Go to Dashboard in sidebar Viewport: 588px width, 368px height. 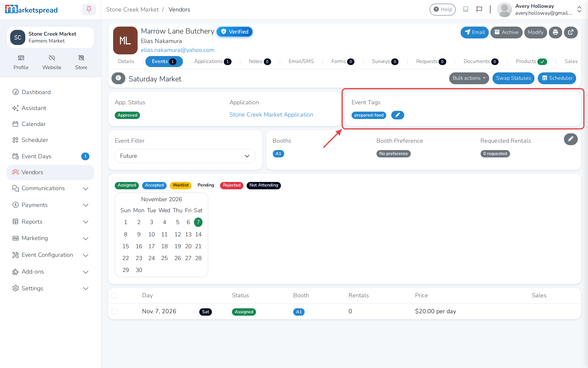(x=50, y=92)
